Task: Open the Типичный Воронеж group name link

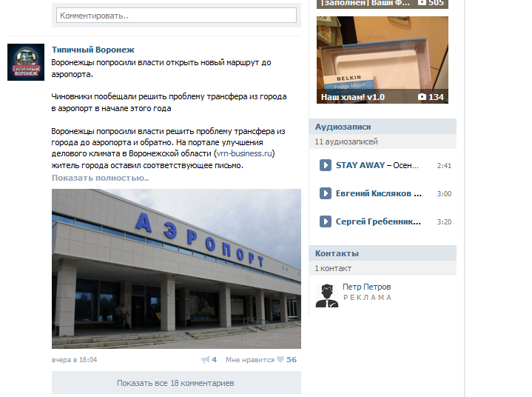Action: point(93,50)
